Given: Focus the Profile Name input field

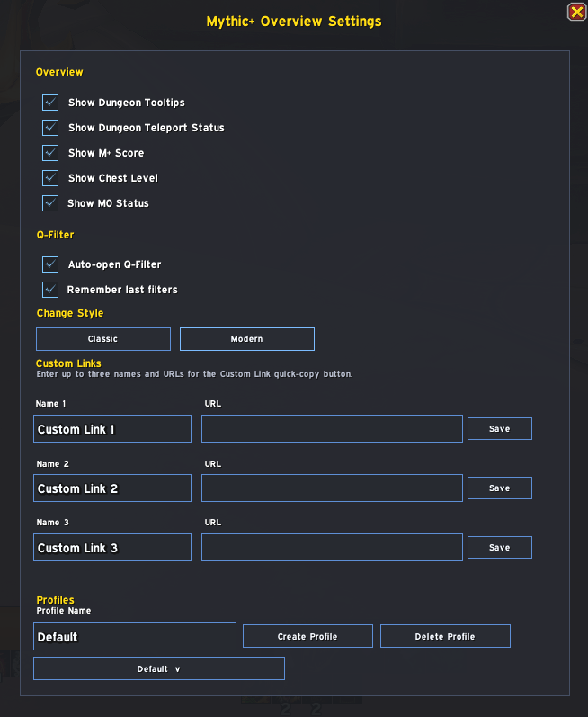Looking at the screenshot, I should 135,636.
